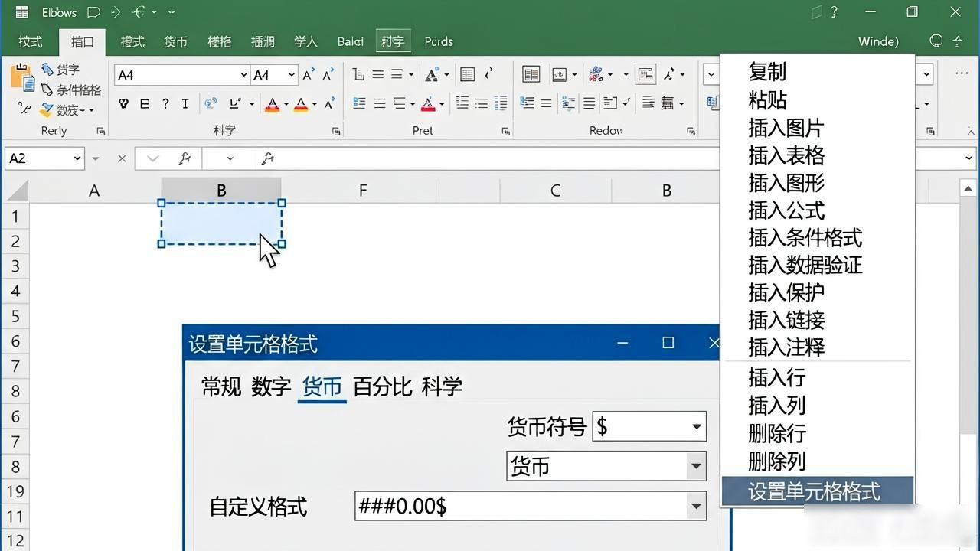Open the Pret group dialog launcher

[505, 132]
